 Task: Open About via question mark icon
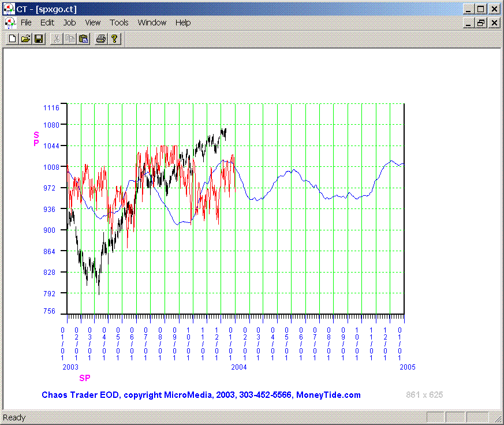pyautogui.click(x=114, y=39)
